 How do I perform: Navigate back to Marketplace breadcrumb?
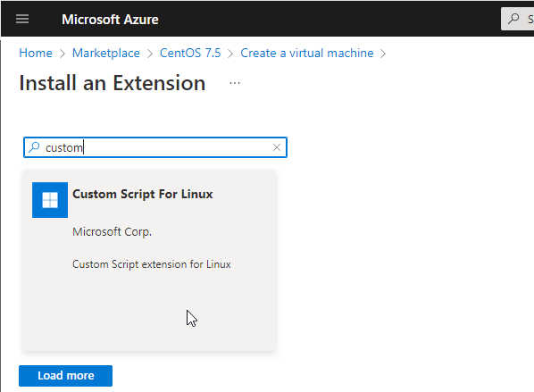[x=106, y=53]
